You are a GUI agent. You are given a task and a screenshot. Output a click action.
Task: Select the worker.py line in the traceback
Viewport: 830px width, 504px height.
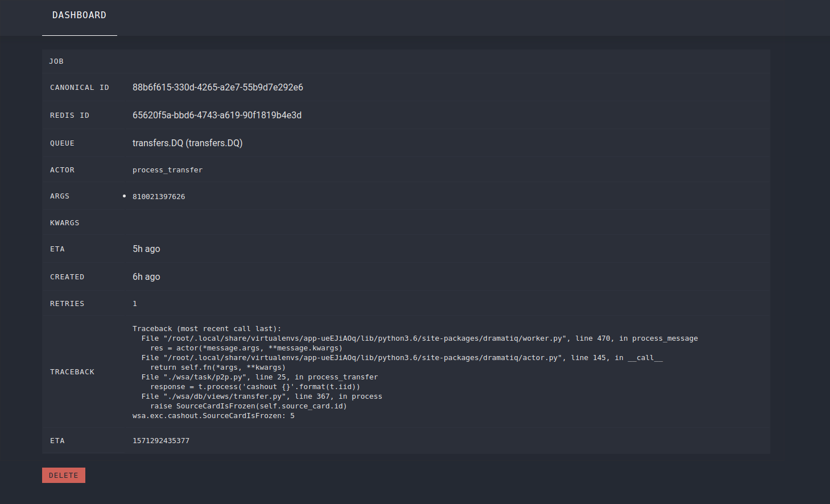[419, 338]
